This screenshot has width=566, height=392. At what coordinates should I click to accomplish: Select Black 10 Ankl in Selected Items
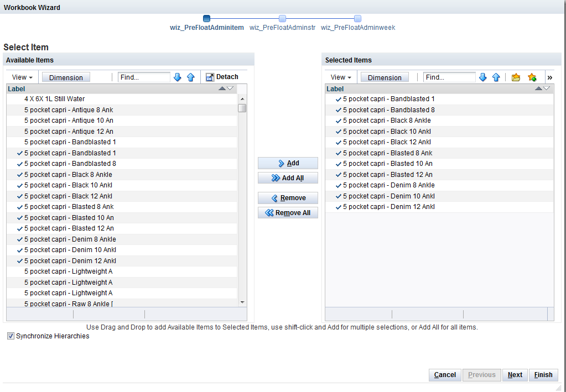(439, 131)
